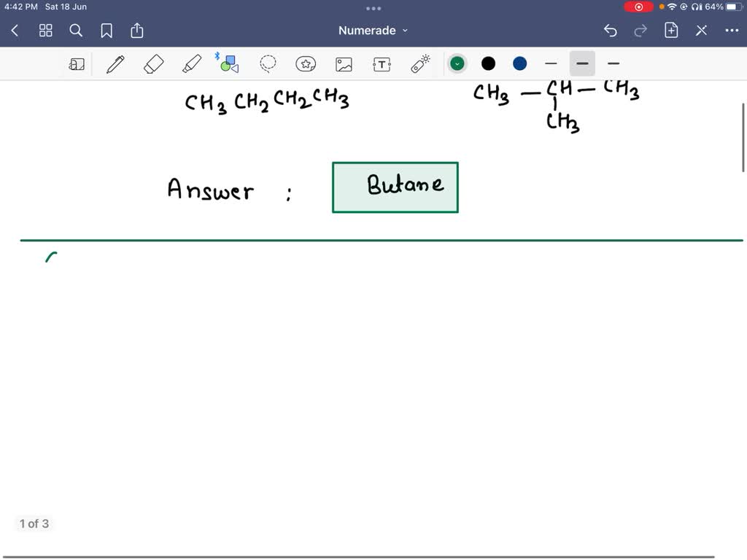This screenshot has width=747, height=560.
Task: Insert an image onto the page
Action: tap(344, 63)
